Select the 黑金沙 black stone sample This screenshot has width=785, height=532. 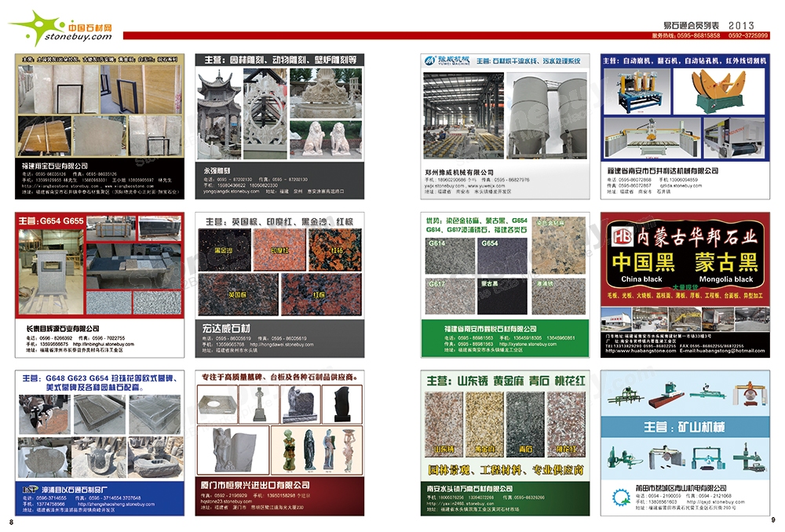point(223,250)
